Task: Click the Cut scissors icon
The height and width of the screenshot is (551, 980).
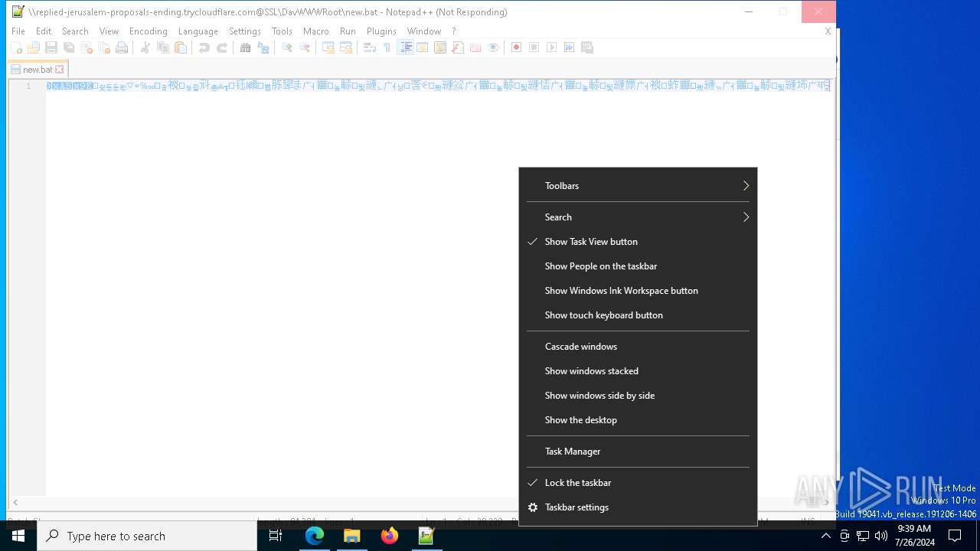Action: tap(145, 47)
